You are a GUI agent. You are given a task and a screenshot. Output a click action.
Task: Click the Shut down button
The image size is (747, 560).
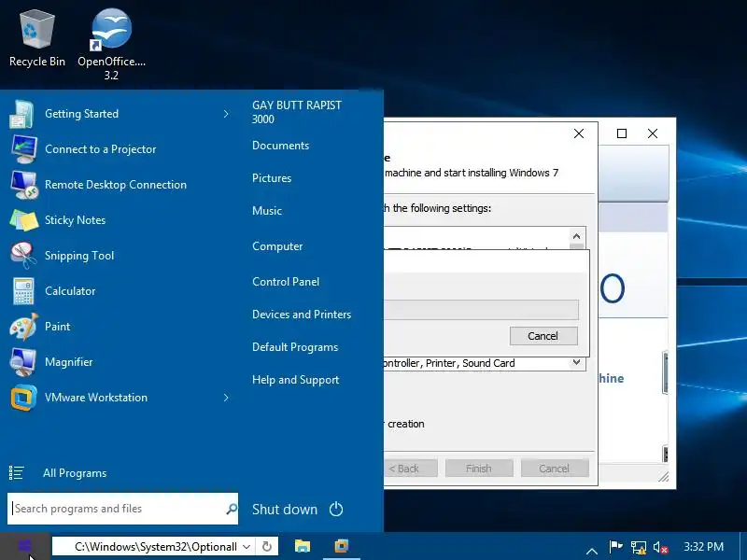click(x=285, y=509)
